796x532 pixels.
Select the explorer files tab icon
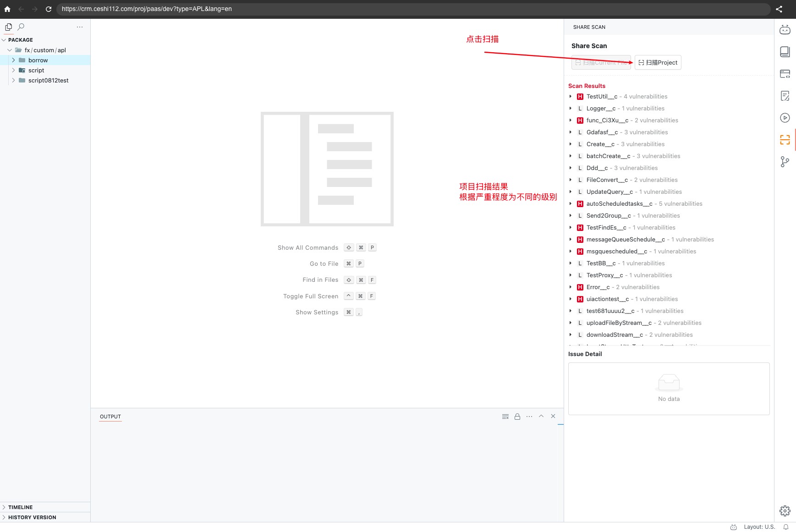point(8,27)
